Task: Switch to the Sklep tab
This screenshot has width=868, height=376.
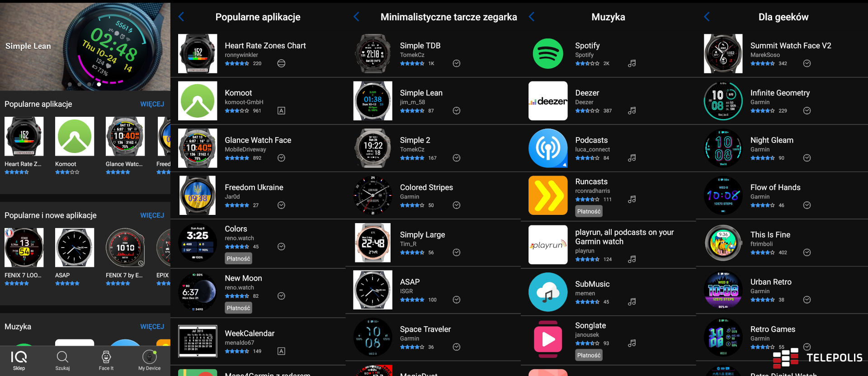Action: (x=19, y=361)
